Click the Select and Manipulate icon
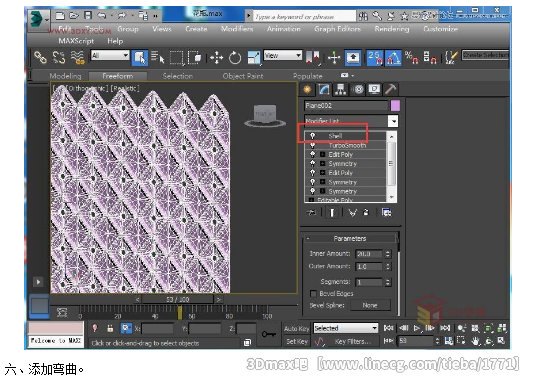The image size is (559, 383). click(x=334, y=57)
